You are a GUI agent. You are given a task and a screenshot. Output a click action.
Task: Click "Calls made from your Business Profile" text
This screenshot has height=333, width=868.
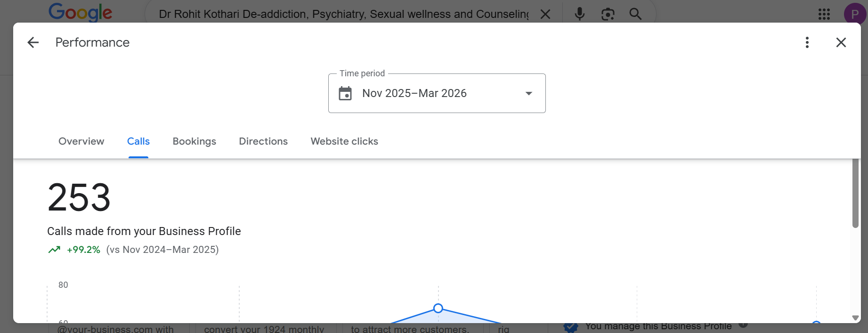tap(144, 231)
